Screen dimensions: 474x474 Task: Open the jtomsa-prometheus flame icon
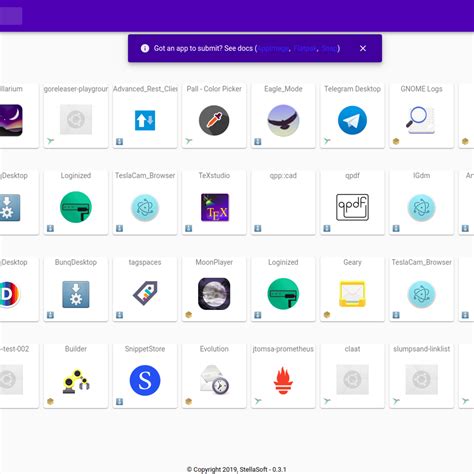pyautogui.click(x=283, y=380)
